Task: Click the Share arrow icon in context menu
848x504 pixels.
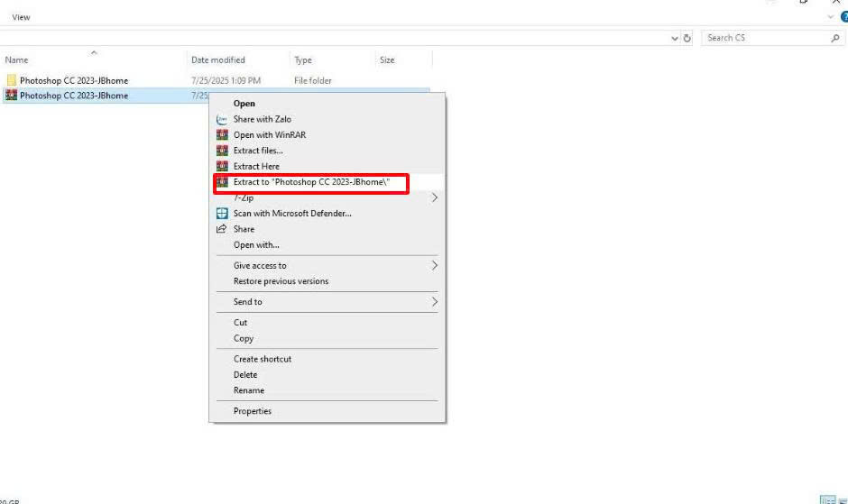Action: tap(221, 229)
